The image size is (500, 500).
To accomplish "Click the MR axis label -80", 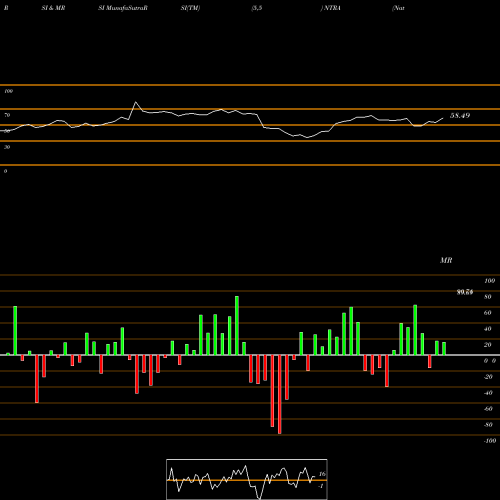I will pyautogui.click(x=488, y=425).
